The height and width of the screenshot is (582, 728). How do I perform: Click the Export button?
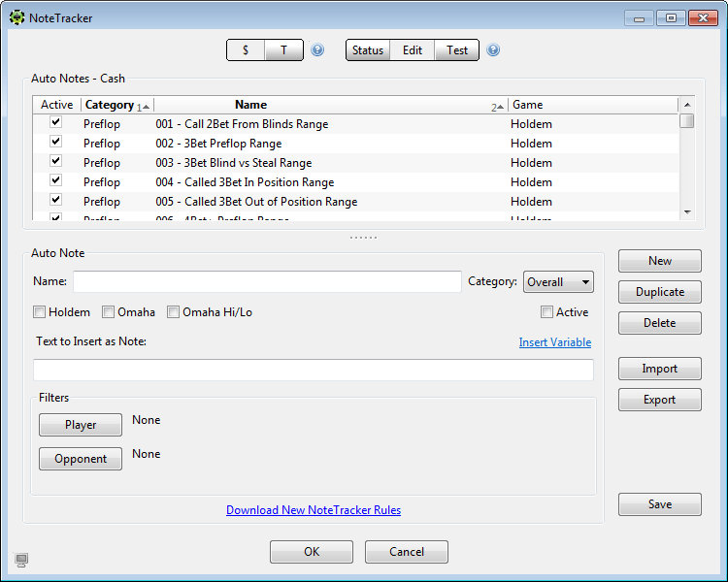660,400
